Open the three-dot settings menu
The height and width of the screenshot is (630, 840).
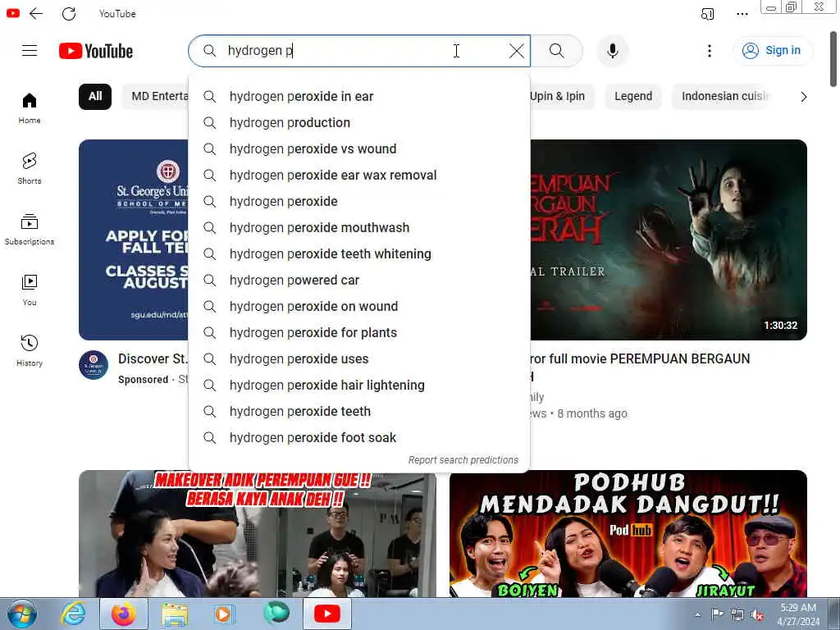(710, 51)
